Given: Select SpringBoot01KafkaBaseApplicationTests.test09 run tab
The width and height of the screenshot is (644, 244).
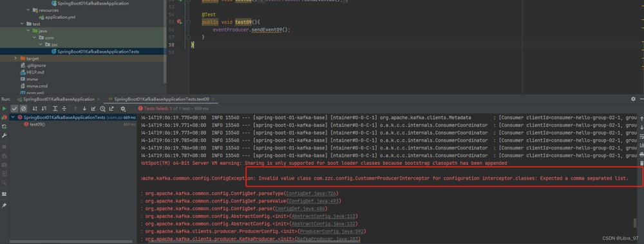Looking at the screenshot, I should (158, 99).
